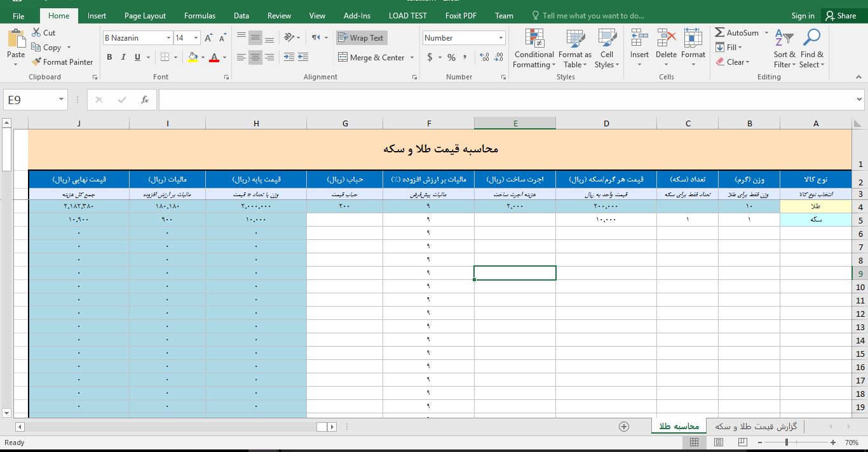
Task: Decrease decimal places icon
Action: tap(499, 57)
